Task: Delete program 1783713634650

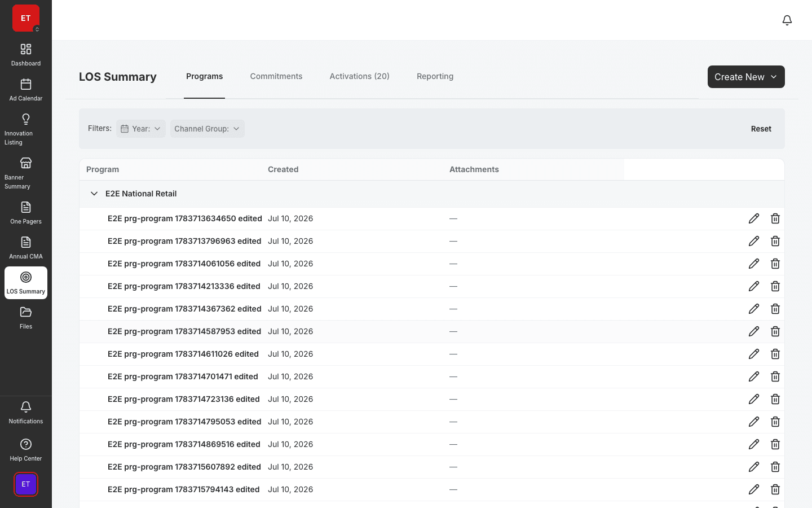Action: point(775,218)
